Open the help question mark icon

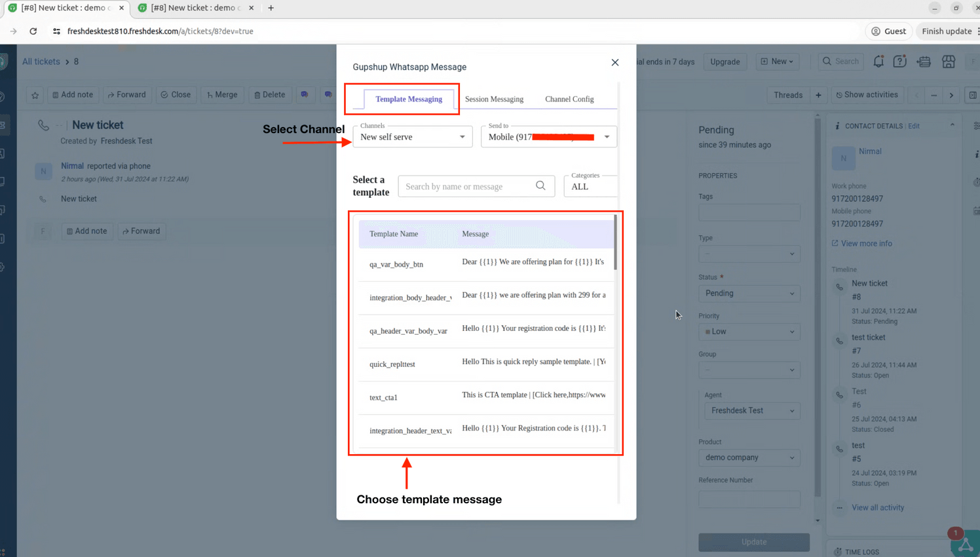(900, 61)
